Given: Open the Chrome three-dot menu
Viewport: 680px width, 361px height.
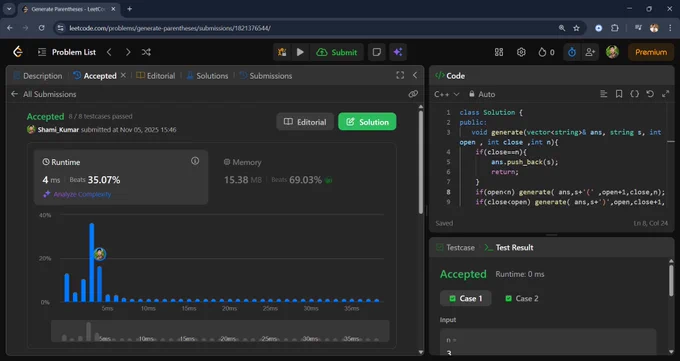Looking at the screenshot, I should click(670, 28).
